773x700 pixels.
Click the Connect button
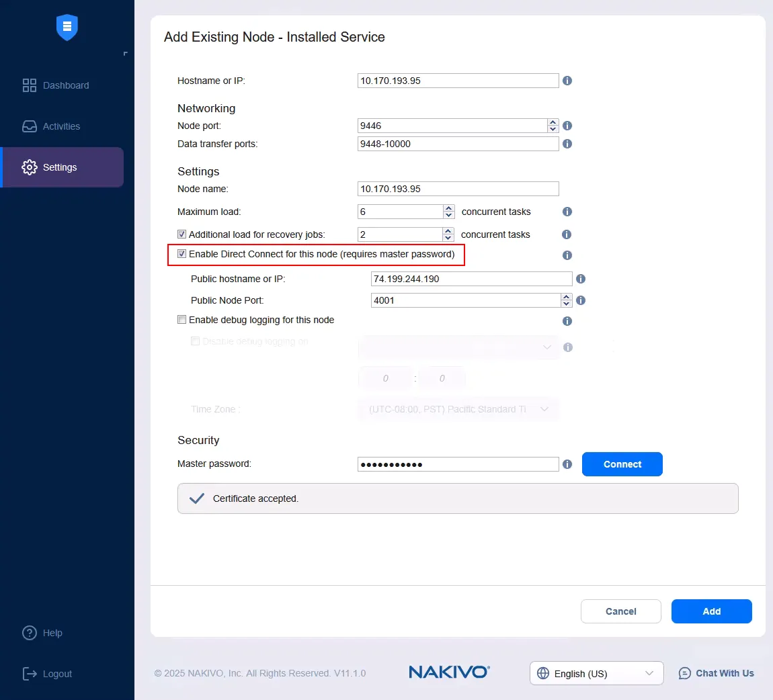click(622, 464)
